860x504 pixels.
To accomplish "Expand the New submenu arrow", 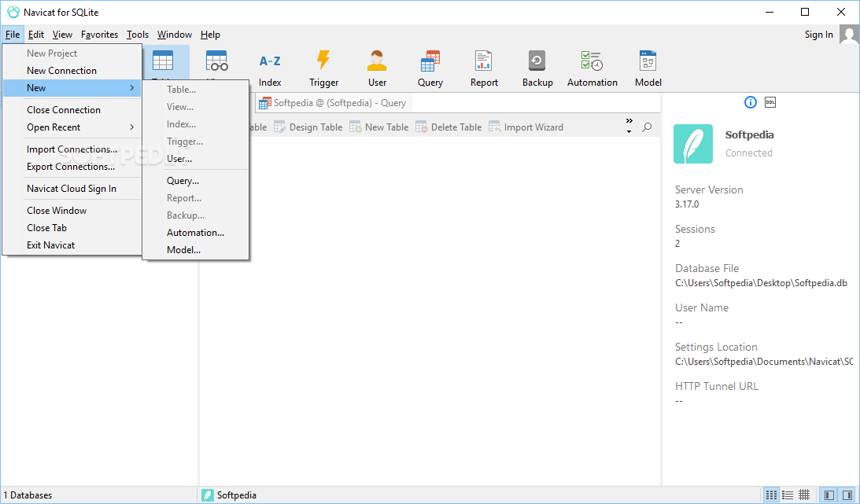I will pos(131,87).
